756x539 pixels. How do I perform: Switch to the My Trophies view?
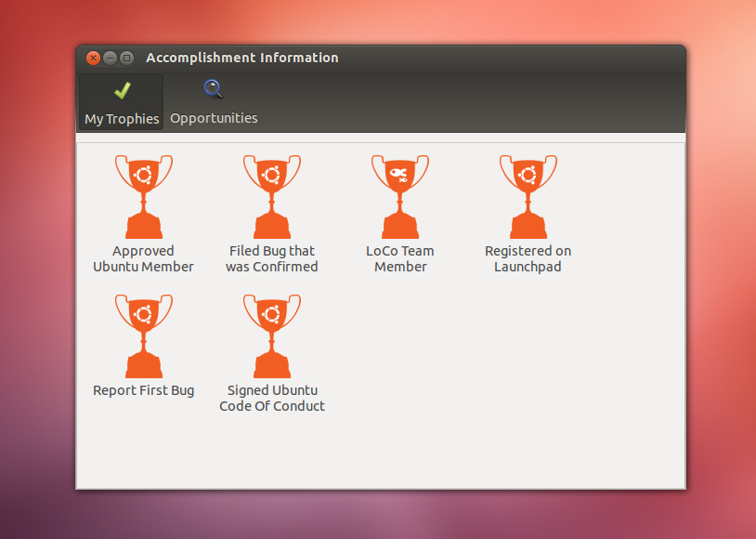[122, 102]
